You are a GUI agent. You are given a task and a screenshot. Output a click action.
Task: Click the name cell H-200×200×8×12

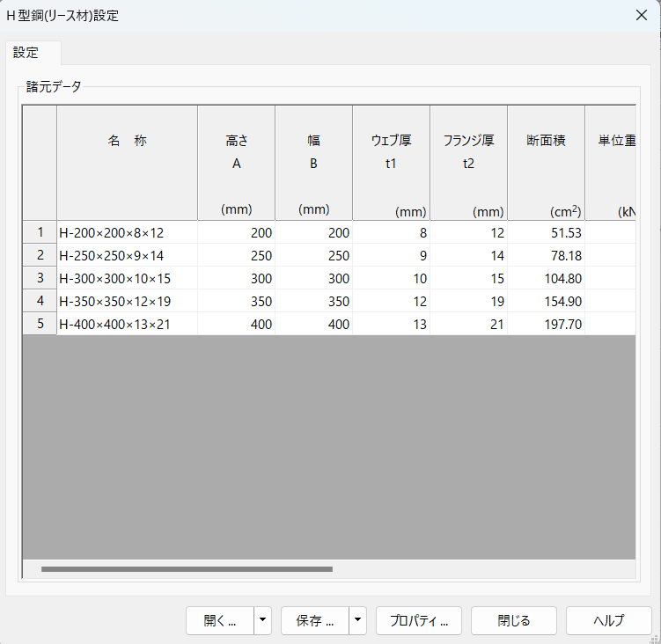tap(127, 232)
